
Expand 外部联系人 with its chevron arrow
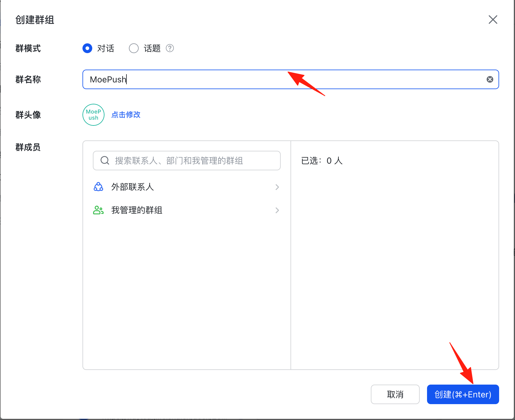click(277, 187)
